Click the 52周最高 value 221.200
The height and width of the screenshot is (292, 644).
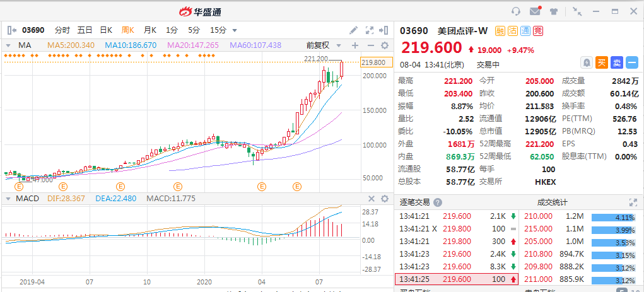[540, 144]
